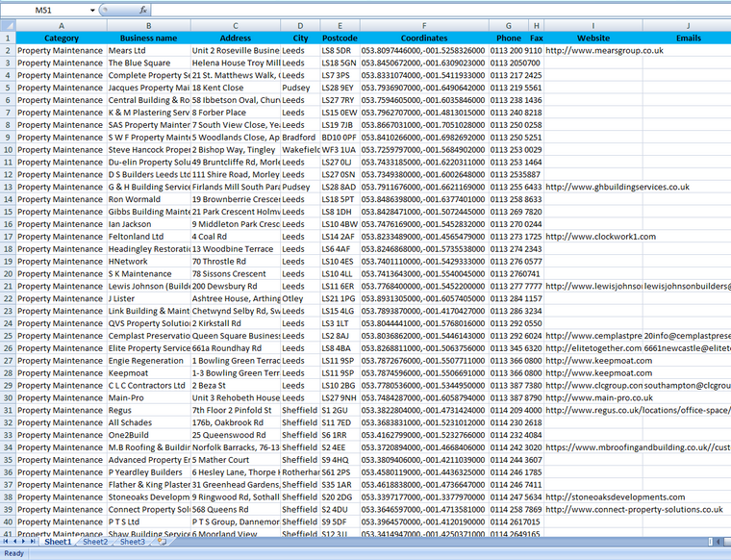The height and width of the screenshot is (560, 731).
Task: Open the stoneoaksdevelopments.com website cell
Action: pyautogui.click(x=593, y=497)
